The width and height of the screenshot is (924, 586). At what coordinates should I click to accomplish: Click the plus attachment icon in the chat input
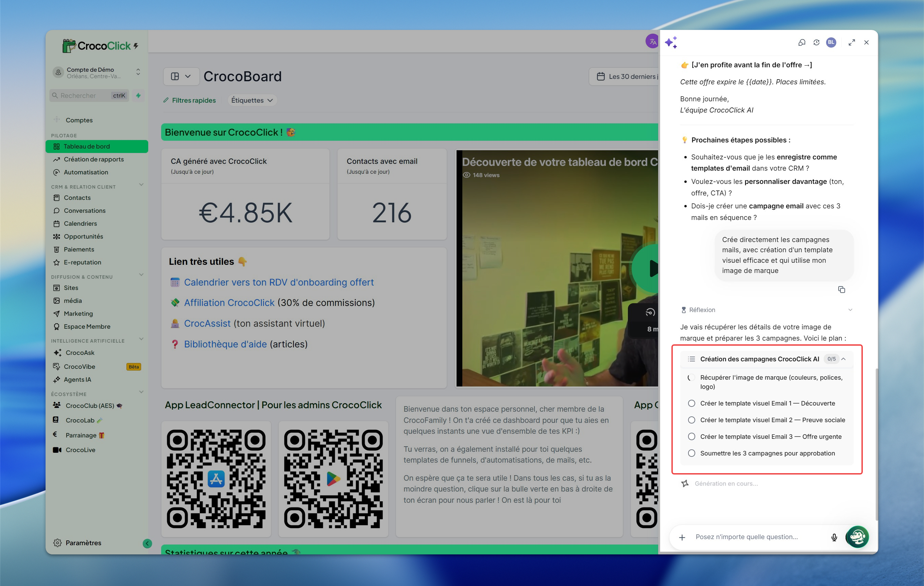pyautogui.click(x=682, y=537)
